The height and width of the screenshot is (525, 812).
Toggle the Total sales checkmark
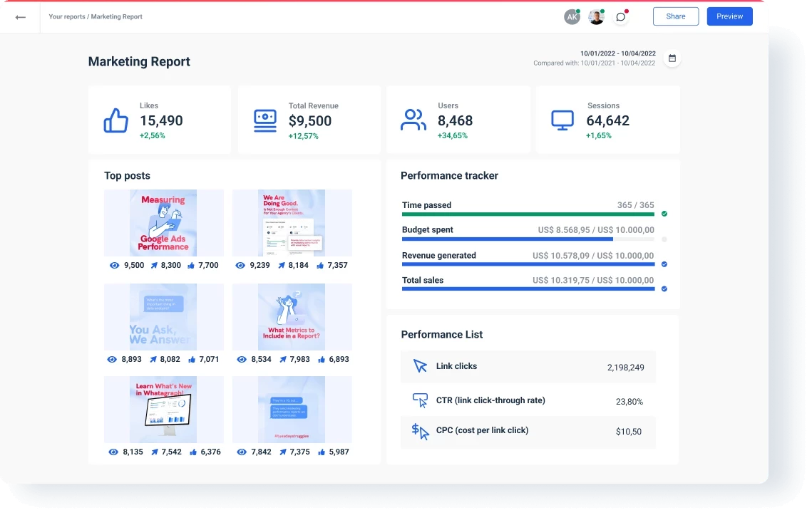(x=664, y=289)
